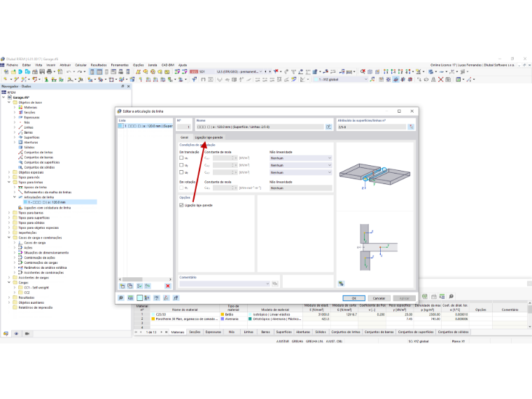Collapse the Articulações de linha tree node
The height and width of the screenshot is (399, 532).
tap(15, 197)
